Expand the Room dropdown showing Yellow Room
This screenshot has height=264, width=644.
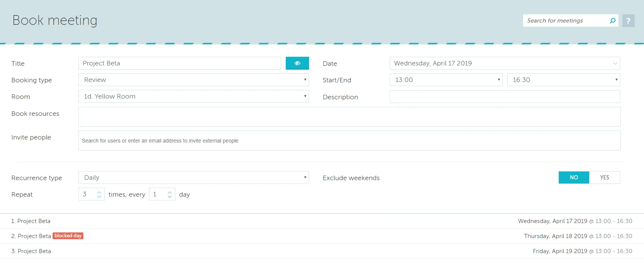(x=193, y=96)
